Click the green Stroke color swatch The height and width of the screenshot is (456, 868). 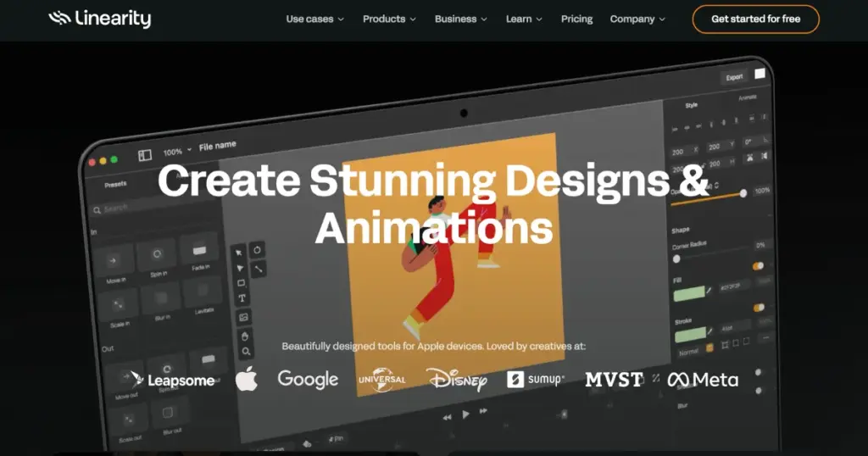691,335
